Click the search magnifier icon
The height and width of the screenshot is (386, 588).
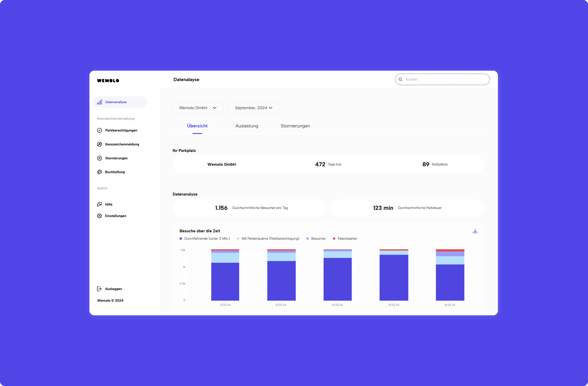point(401,79)
